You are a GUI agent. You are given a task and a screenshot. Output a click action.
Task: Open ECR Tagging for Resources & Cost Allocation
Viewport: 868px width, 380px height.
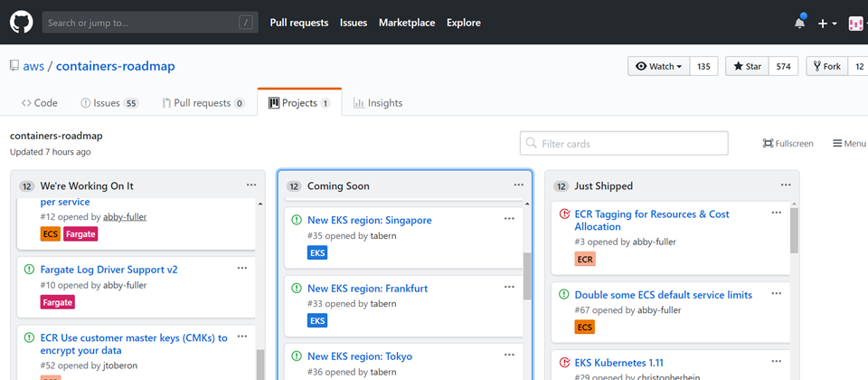[x=652, y=221]
